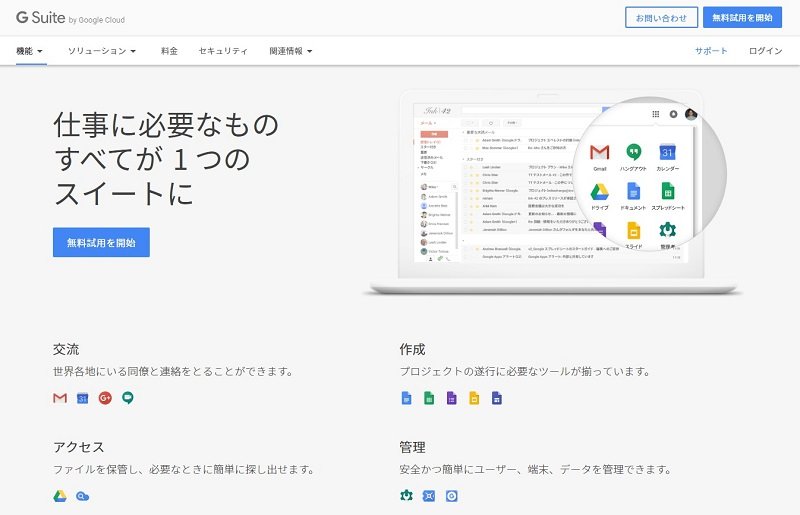This screenshot has width=800, height=515.
Task: Click Gmail icon in laptop app launcher
Action: point(599,152)
